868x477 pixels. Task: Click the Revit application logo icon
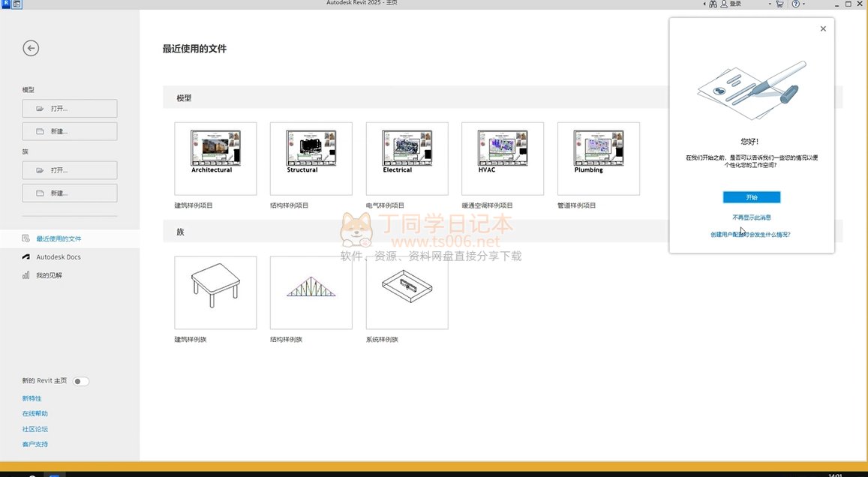5,3
